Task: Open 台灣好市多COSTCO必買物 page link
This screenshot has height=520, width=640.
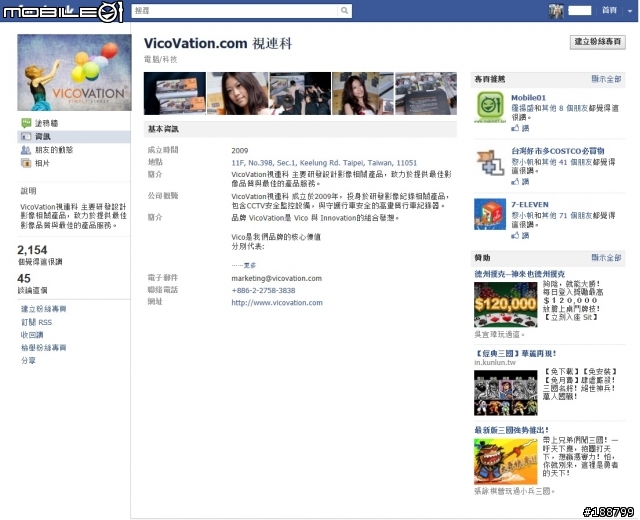Action: click(558, 151)
